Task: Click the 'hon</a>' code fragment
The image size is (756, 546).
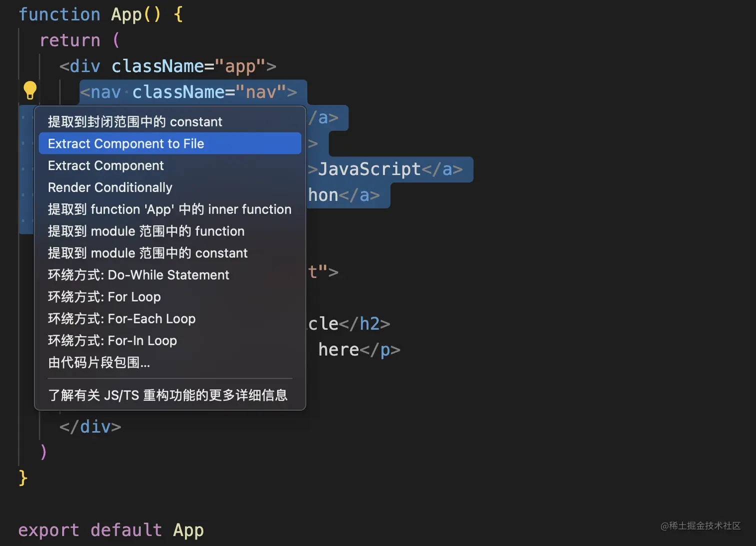Action: (x=344, y=195)
